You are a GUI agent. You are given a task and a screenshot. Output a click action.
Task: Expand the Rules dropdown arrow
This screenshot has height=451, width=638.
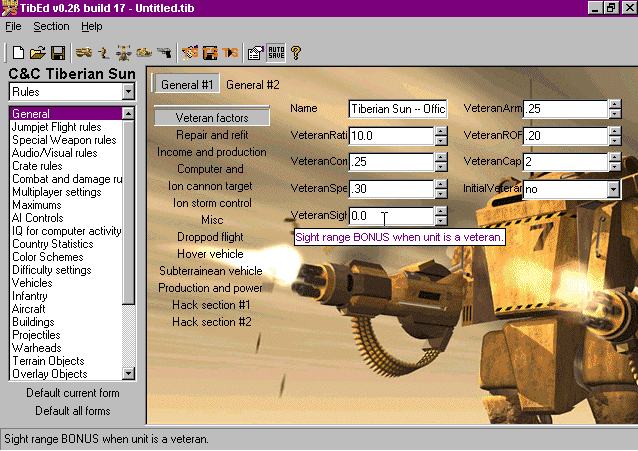coord(128,92)
